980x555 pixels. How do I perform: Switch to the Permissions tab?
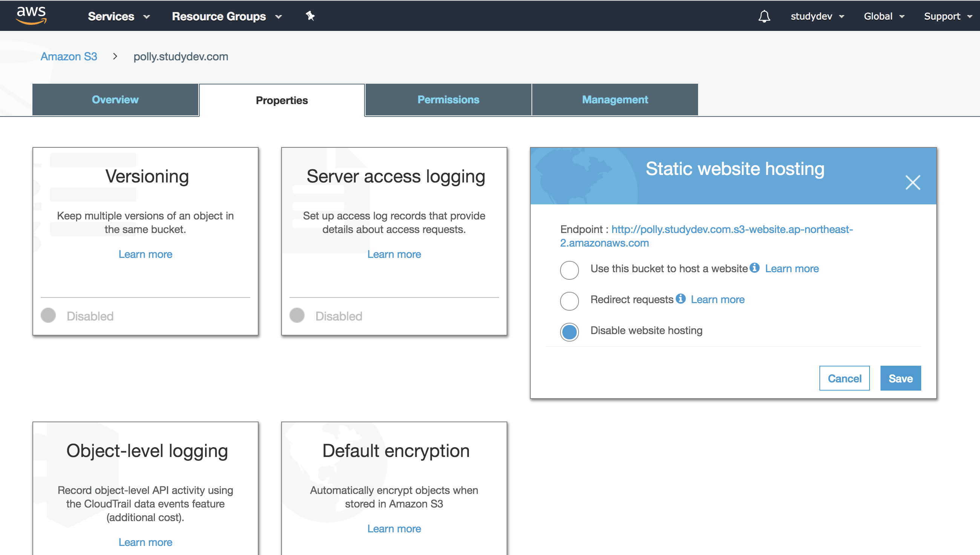[448, 100]
